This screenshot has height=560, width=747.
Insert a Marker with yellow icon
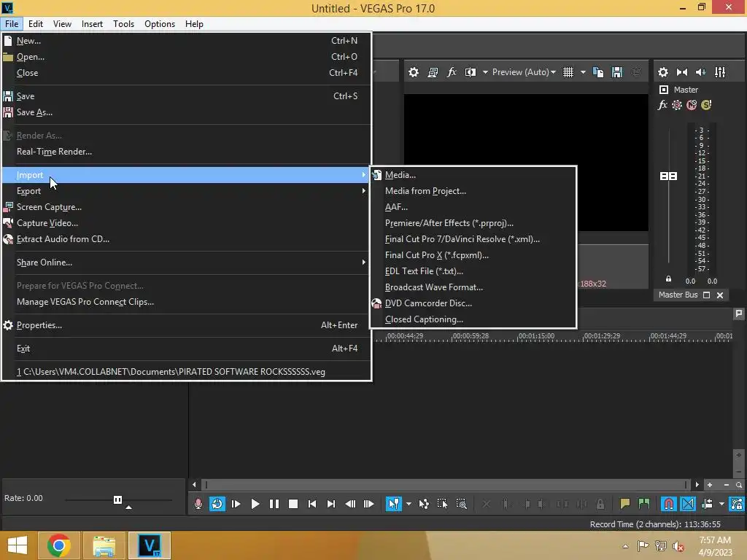(624, 504)
